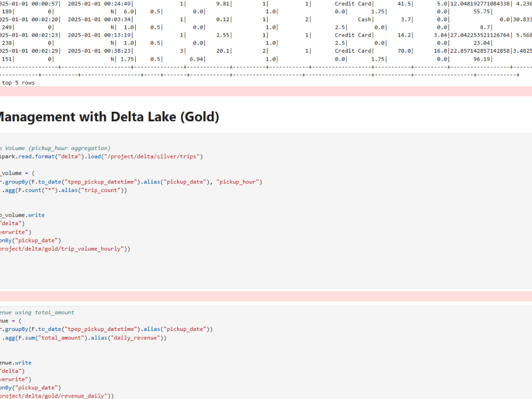Click the '2025-01-01 00:13:19' dropoff timestamp
Image resolution: width=532 pixels, height=399 pixels.
(99, 35)
